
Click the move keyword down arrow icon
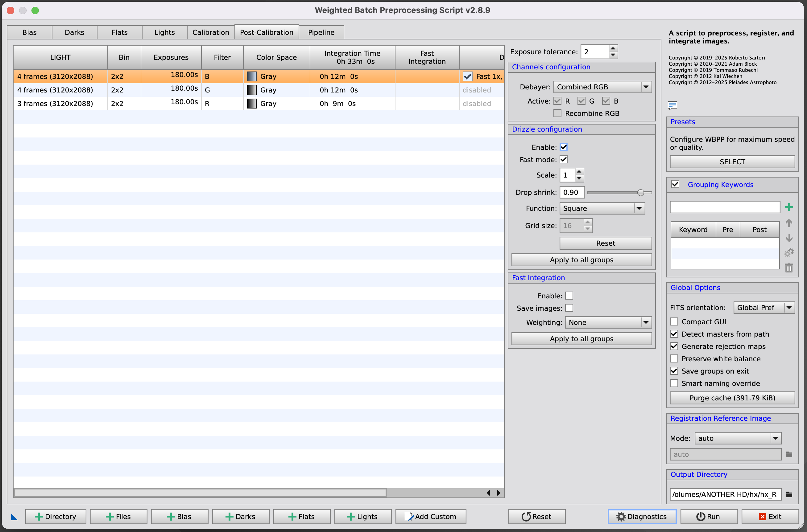pos(789,238)
